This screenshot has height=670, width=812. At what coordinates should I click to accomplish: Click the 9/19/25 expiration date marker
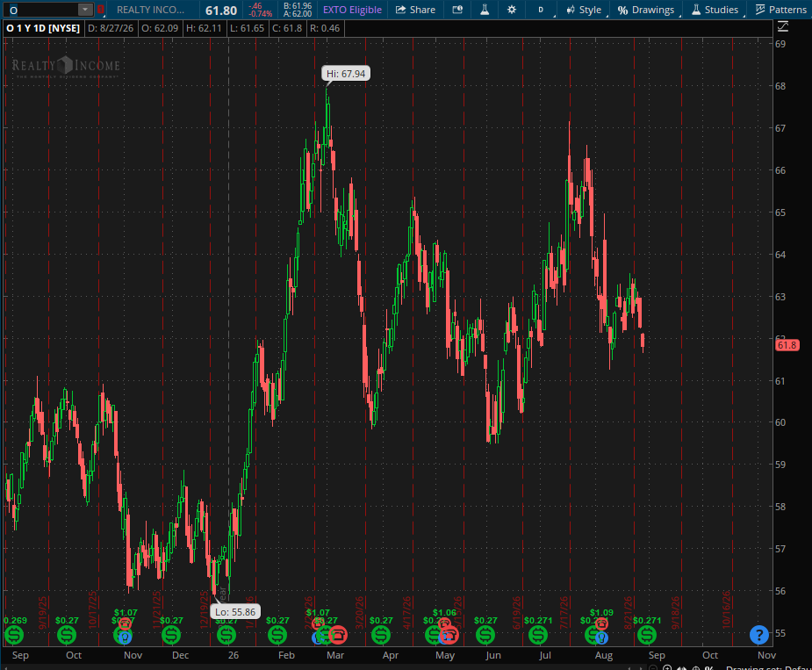[x=42, y=612]
